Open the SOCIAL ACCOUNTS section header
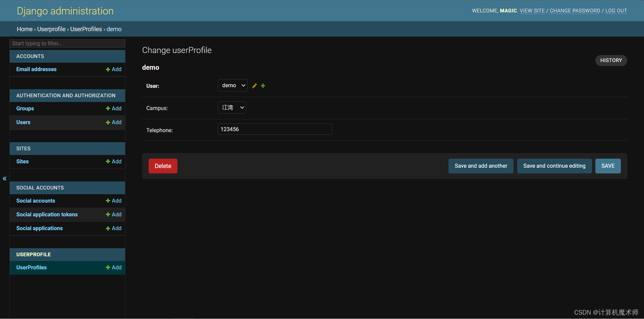644x319 pixels. pyautogui.click(x=40, y=188)
